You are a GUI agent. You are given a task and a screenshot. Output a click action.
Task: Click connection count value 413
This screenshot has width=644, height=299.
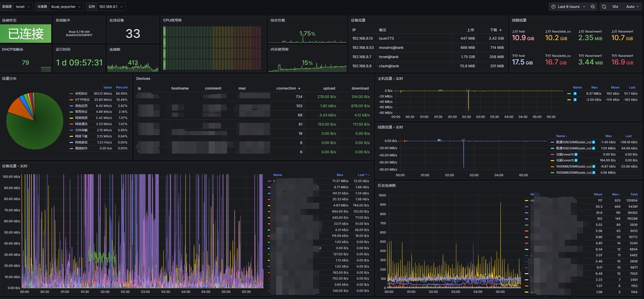[x=133, y=63]
